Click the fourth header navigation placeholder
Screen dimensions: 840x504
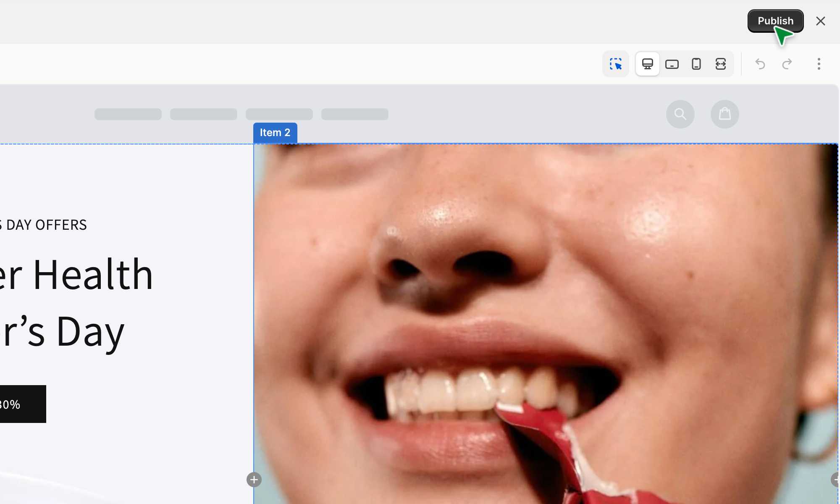(x=354, y=114)
